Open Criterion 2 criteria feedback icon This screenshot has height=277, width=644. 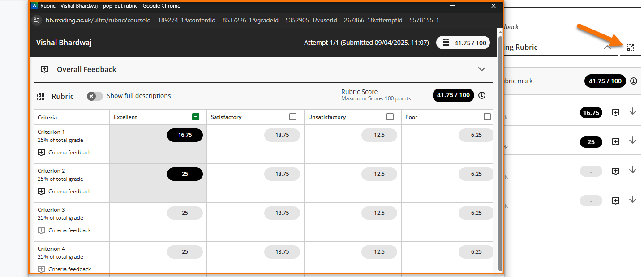[41, 192]
